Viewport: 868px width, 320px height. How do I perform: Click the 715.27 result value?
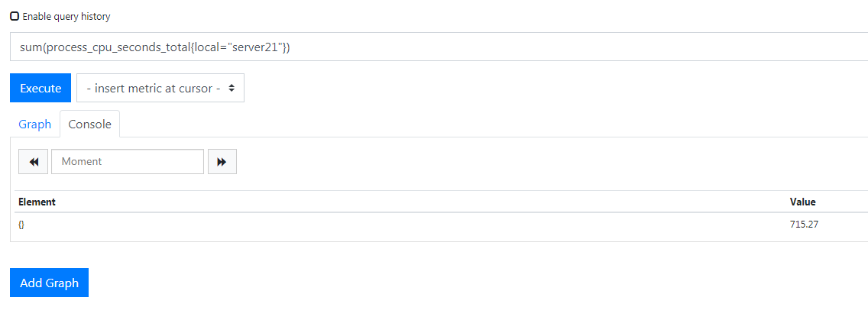tap(804, 226)
